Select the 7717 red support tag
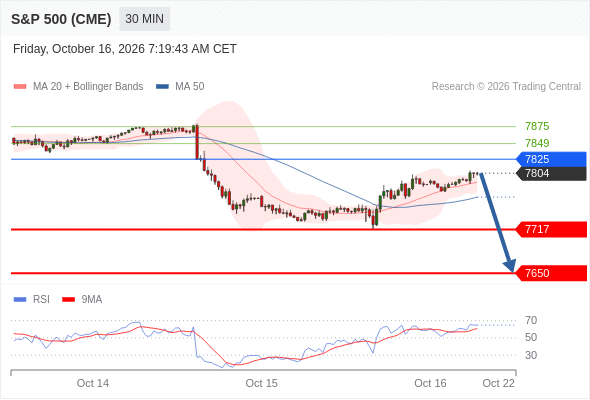This screenshot has width=590, height=400. tap(551, 229)
